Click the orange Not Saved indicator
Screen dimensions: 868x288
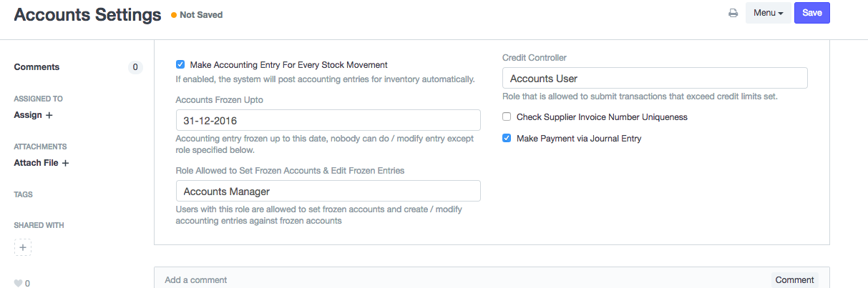197,14
